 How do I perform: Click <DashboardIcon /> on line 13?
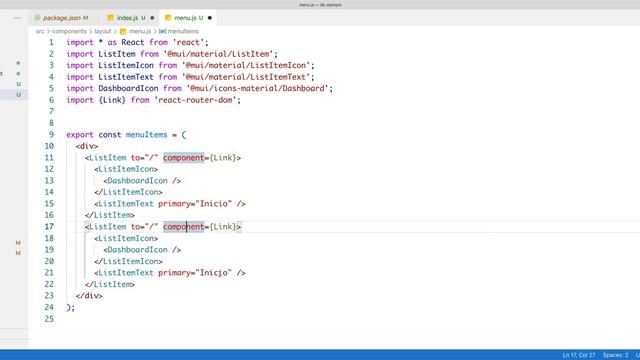point(142,181)
